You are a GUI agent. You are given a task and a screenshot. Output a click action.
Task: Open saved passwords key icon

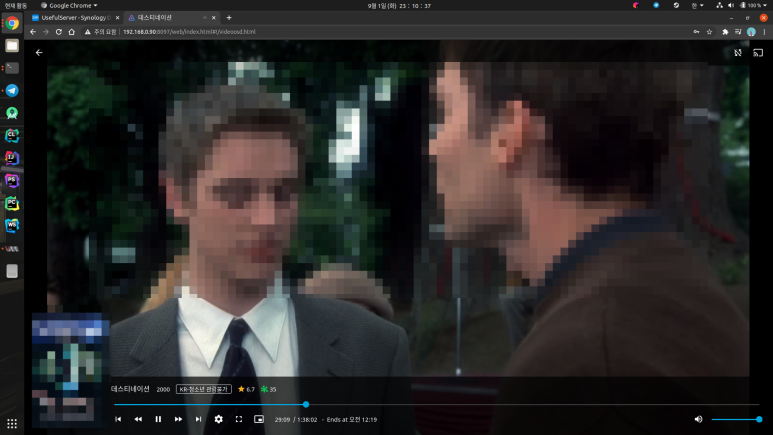[x=696, y=32]
